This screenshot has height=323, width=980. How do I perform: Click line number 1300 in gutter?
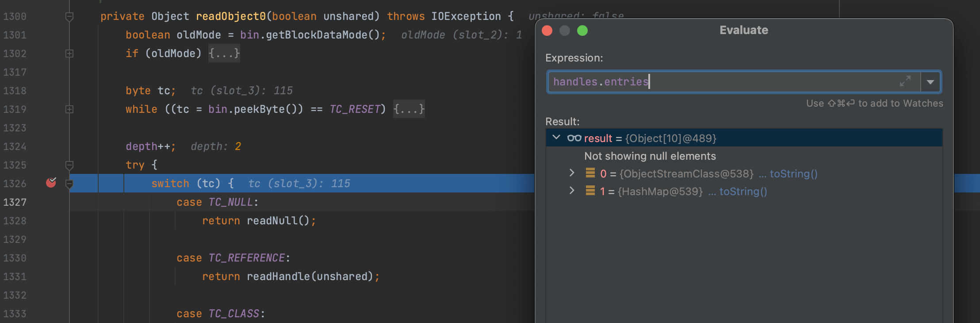(15, 16)
